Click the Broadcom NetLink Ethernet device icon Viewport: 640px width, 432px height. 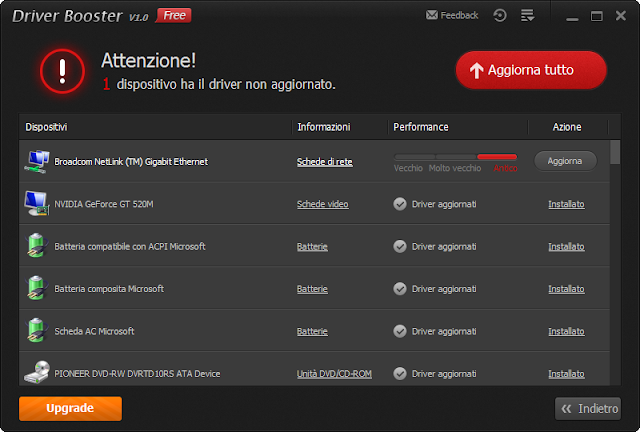[x=36, y=161]
